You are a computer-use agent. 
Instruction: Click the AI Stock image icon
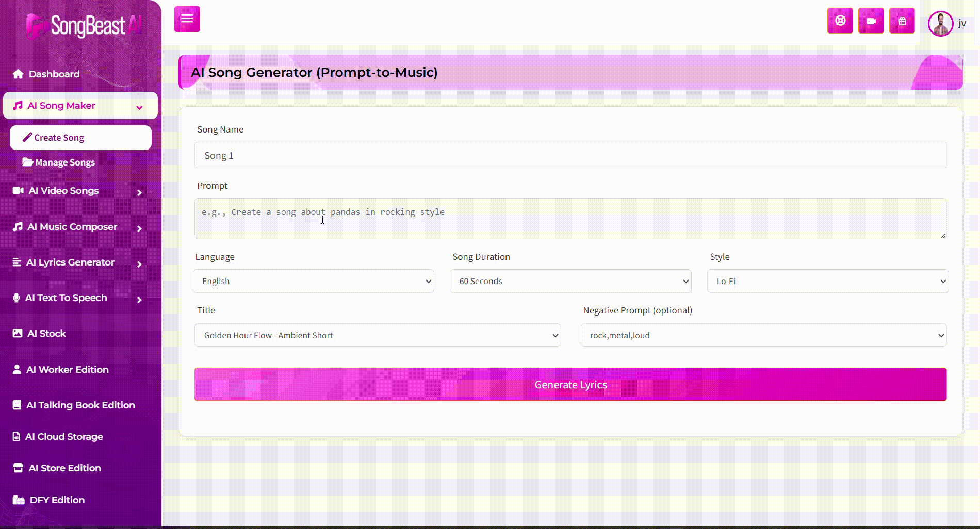pos(18,333)
